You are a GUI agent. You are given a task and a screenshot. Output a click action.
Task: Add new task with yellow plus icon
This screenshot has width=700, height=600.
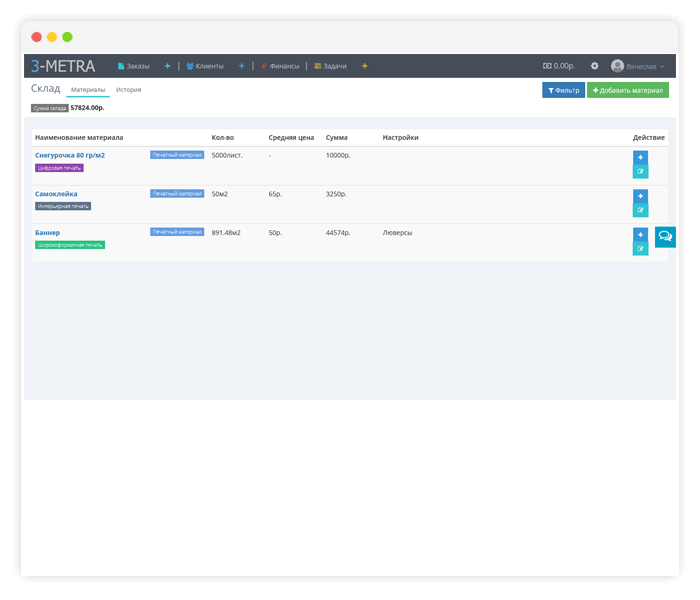pos(365,66)
